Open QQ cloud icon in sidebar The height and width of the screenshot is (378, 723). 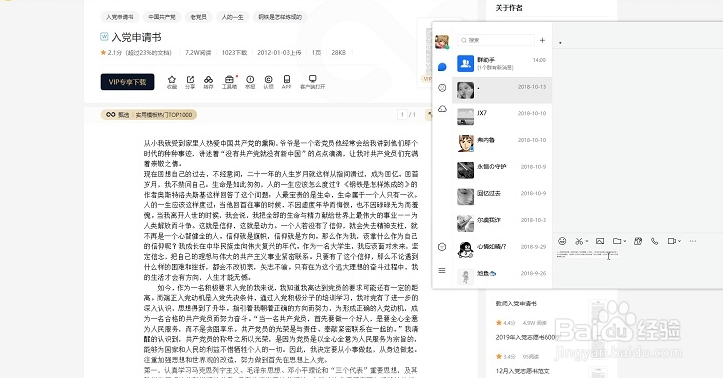(x=442, y=109)
